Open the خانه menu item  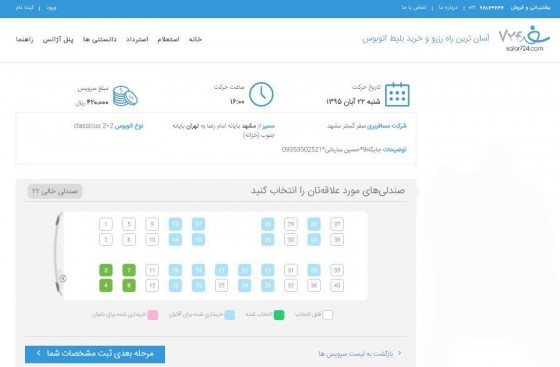pos(195,39)
